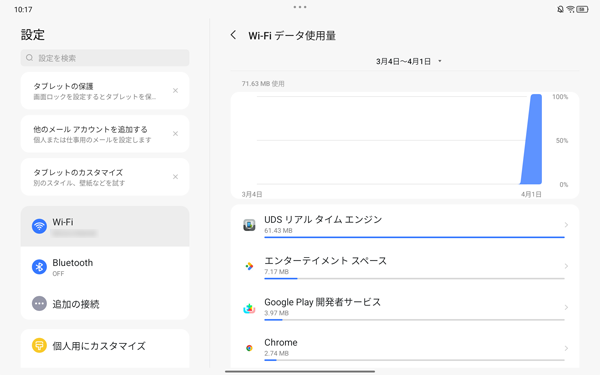Viewport: 600px width, 375px height.
Task: Open the 3月4日～4月1日 date range dropdown
Action: coord(409,61)
